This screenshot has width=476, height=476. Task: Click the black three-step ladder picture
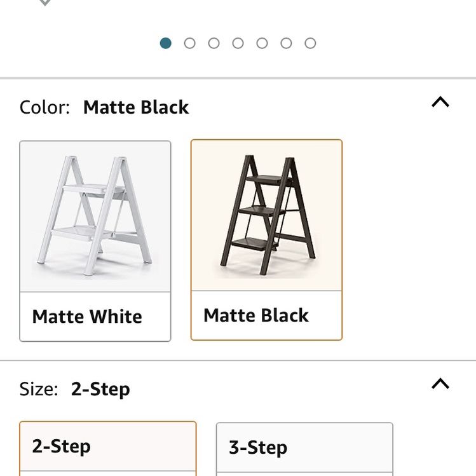point(268,215)
